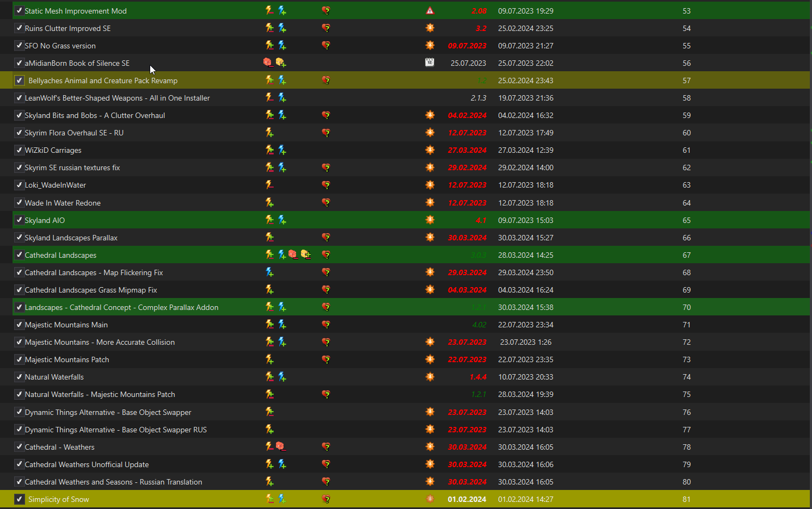Click the update icon on Simplicity of Snow
The height and width of the screenshot is (509, 812).
tap(430, 499)
